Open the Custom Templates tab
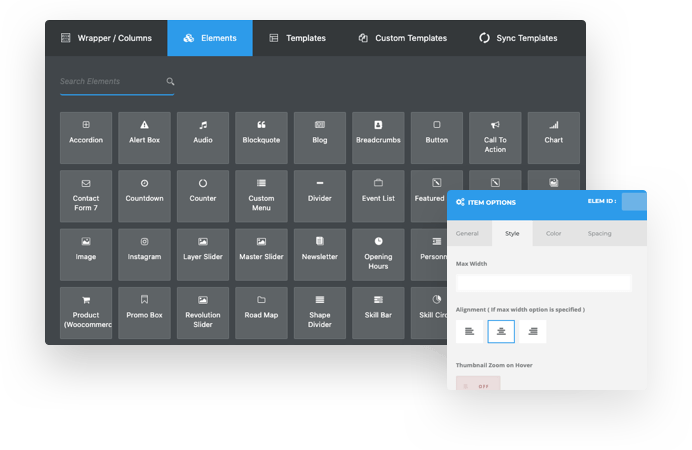The width and height of the screenshot is (692, 450). pos(405,38)
